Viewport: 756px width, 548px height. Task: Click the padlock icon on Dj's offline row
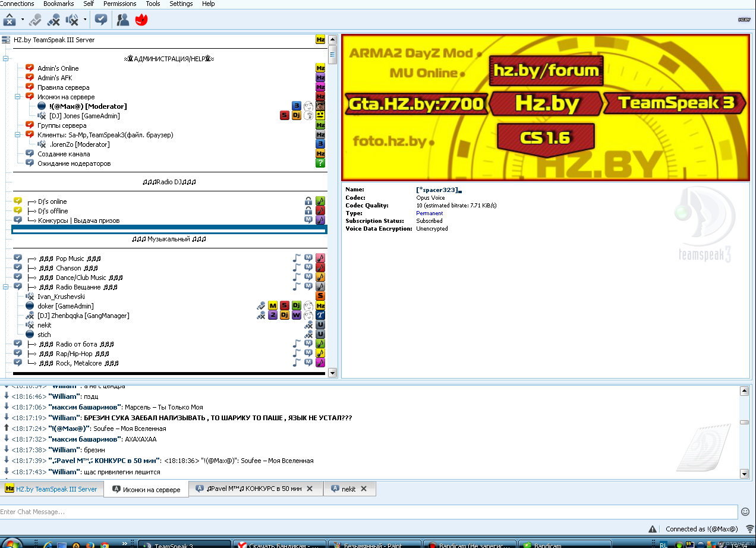point(308,211)
